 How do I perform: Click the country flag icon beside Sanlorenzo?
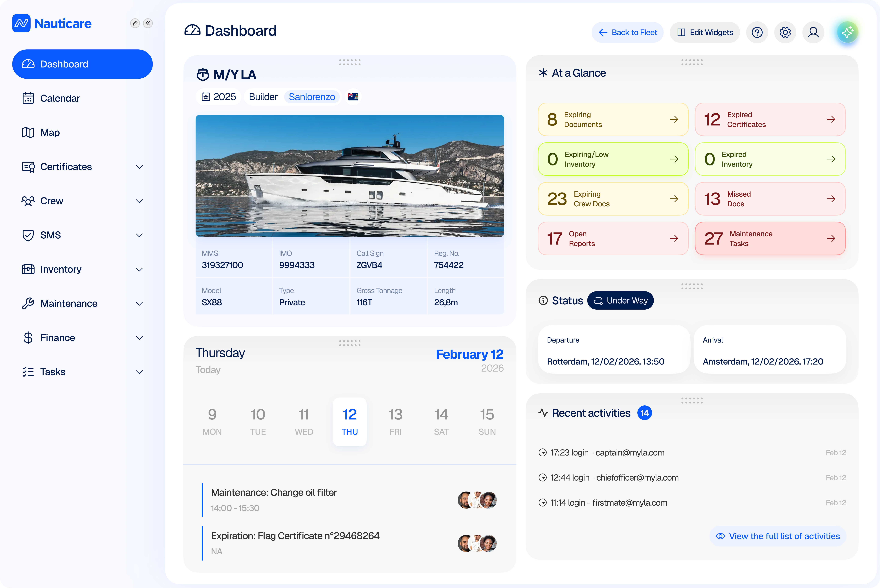353,97
